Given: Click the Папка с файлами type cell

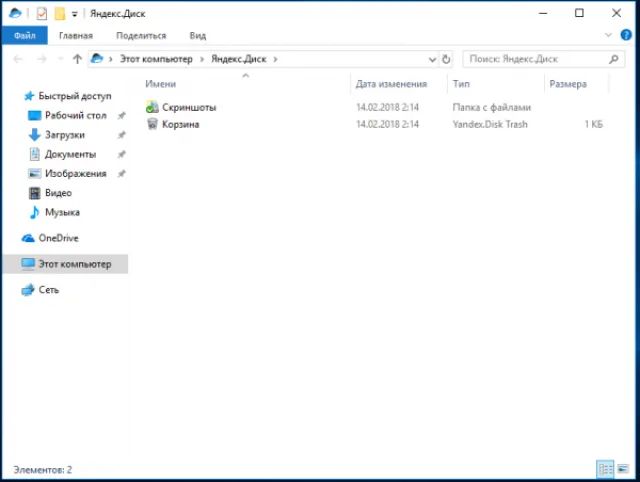Looking at the screenshot, I should [491, 107].
